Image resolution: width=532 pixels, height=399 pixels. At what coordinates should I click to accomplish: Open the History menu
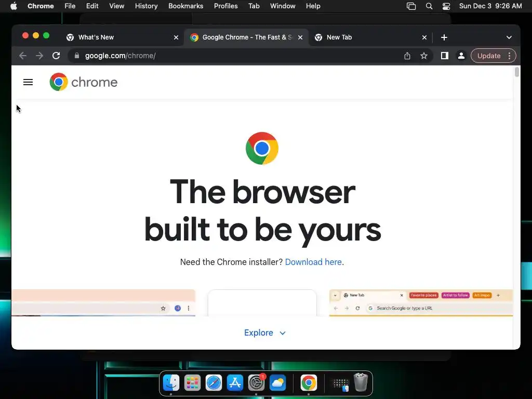point(146,6)
